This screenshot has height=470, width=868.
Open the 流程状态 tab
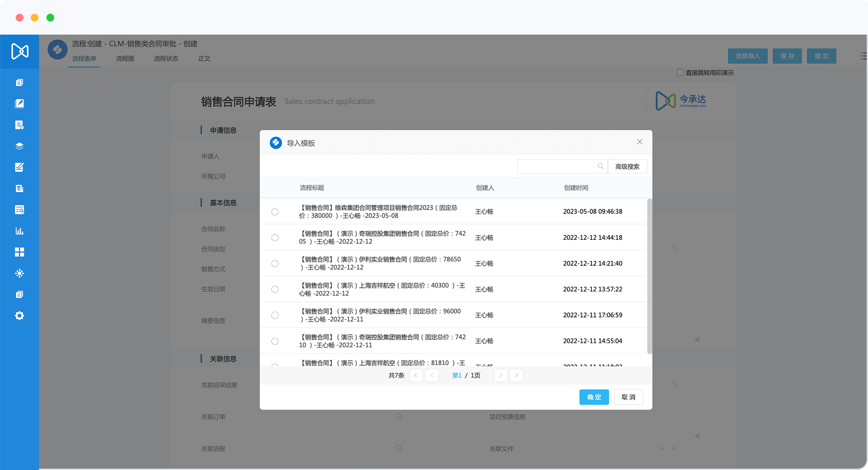click(x=166, y=59)
